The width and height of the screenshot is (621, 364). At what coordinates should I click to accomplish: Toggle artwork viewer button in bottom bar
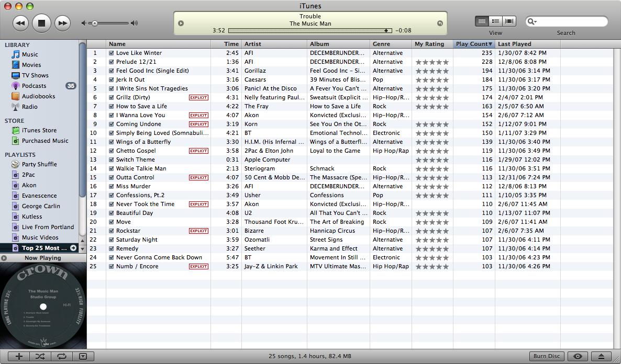tap(83, 357)
